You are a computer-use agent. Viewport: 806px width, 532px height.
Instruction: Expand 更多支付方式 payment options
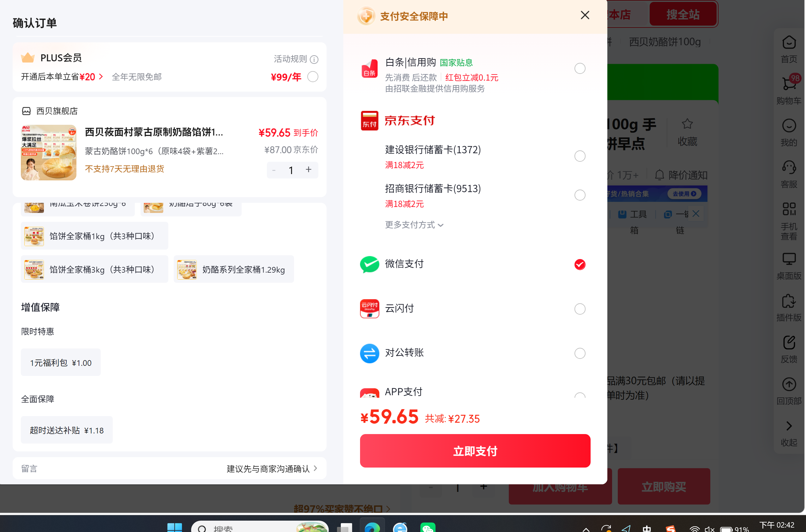[414, 225]
